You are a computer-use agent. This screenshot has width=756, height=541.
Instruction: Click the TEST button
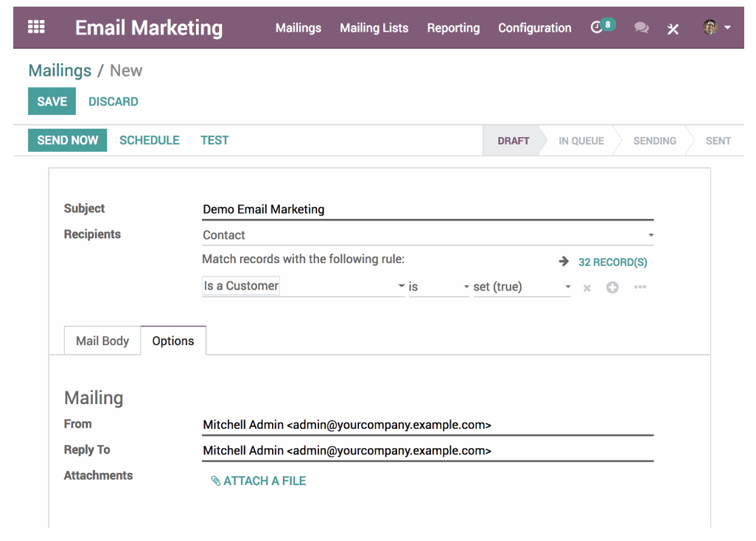(214, 140)
